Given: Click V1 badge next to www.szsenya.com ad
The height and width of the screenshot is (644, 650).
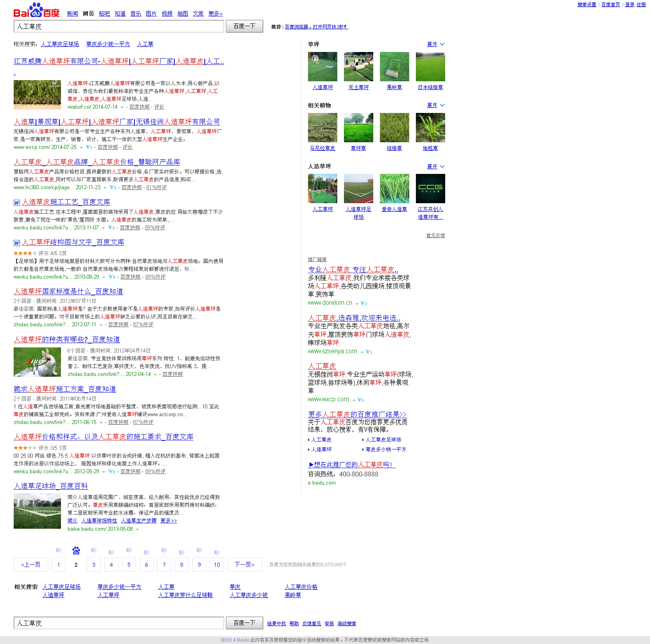Looking at the screenshot, I should 369,352.
